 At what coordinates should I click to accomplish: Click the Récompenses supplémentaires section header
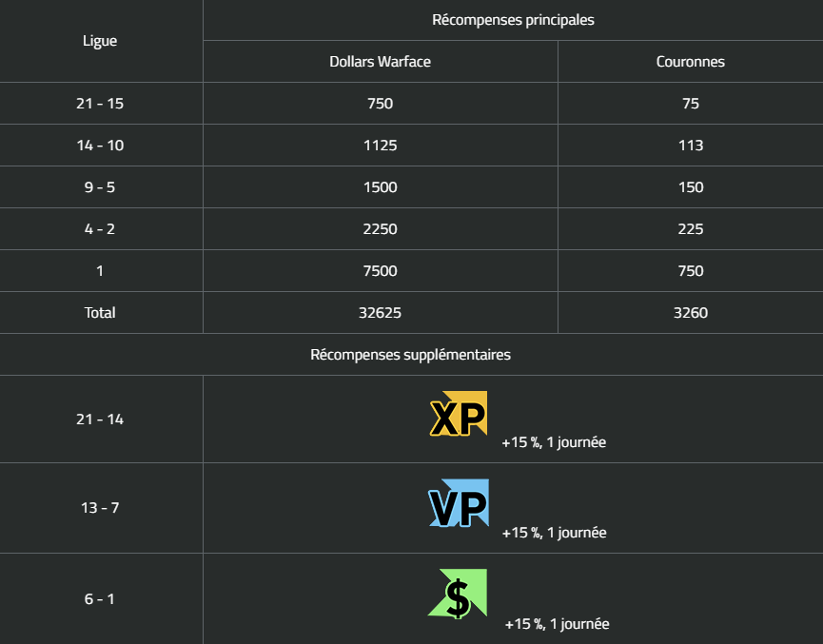[x=410, y=354]
